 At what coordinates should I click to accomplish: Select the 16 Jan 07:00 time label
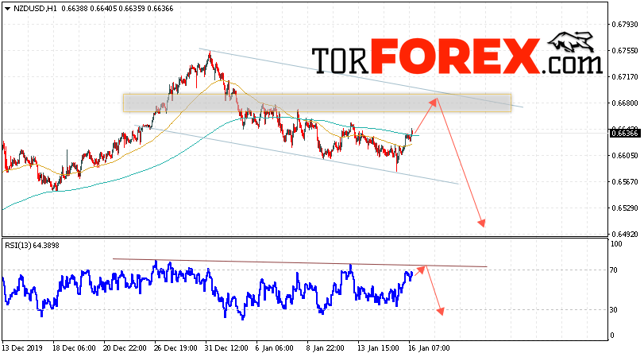coord(429,348)
